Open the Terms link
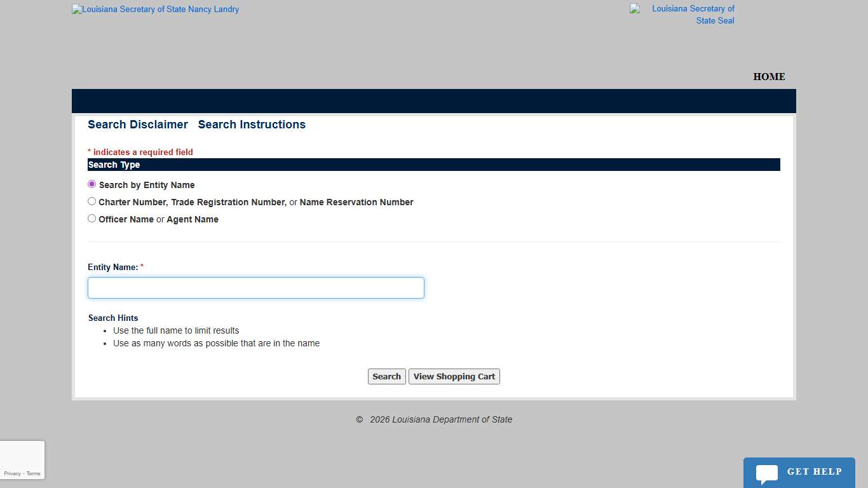The height and width of the screenshot is (488, 868). click(33, 473)
